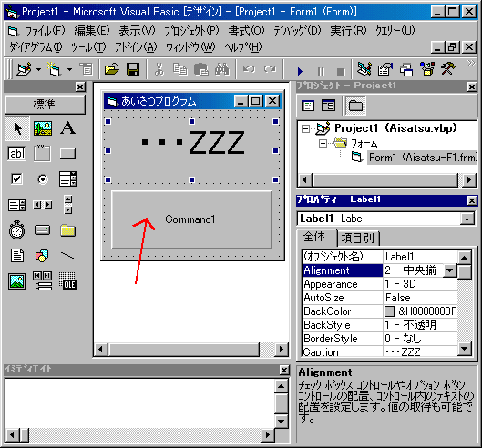Viewport: 482px width, 448px height.
Task: Choose the OLE container tool
Action: click(x=67, y=280)
